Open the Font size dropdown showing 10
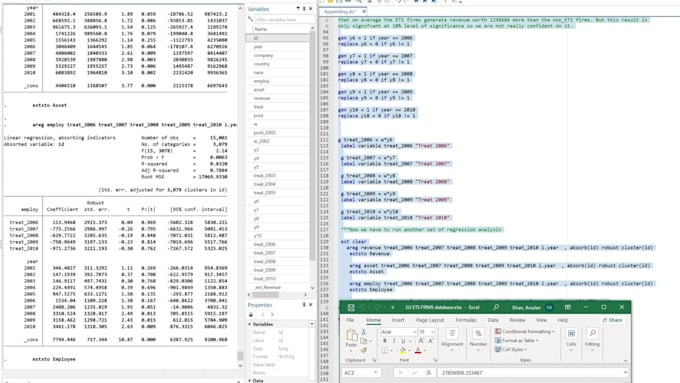The width and height of the screenshot is (680, 383). pyautogui.click(x=432, y=332)
